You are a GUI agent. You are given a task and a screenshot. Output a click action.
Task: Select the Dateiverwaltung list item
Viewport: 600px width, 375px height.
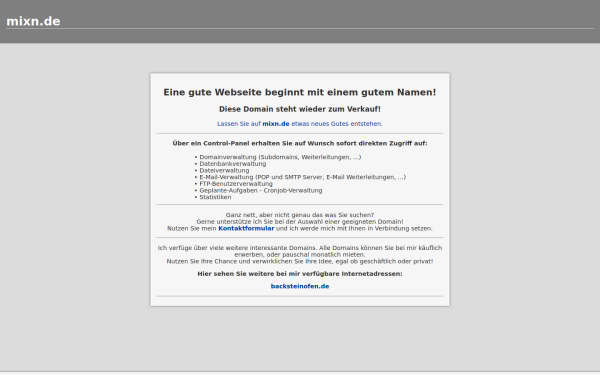(x=224, y=170)
